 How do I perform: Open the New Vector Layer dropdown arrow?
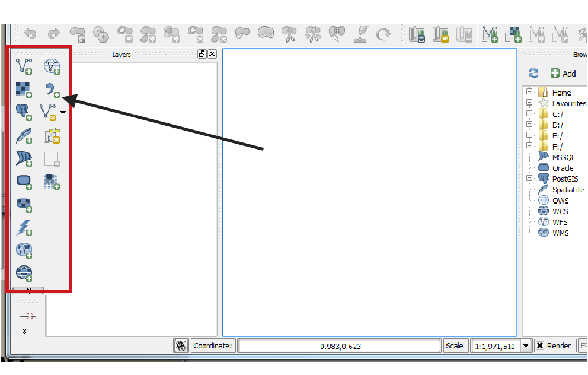[x=63, y=112]
